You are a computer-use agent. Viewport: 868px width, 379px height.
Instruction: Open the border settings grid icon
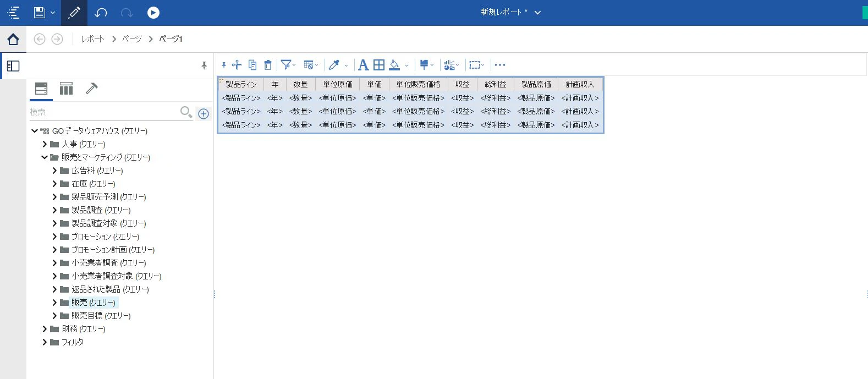click(379, 65)
